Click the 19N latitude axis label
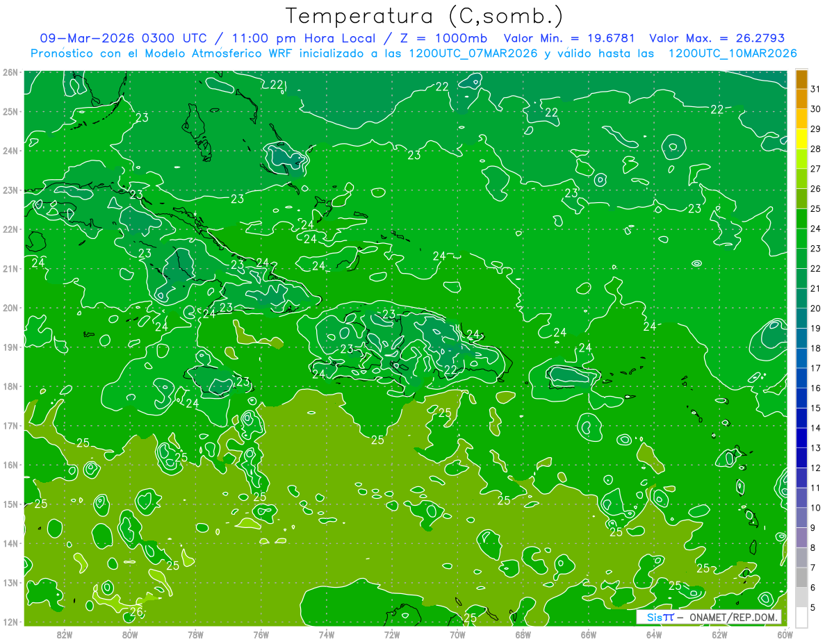 (10, 347)
